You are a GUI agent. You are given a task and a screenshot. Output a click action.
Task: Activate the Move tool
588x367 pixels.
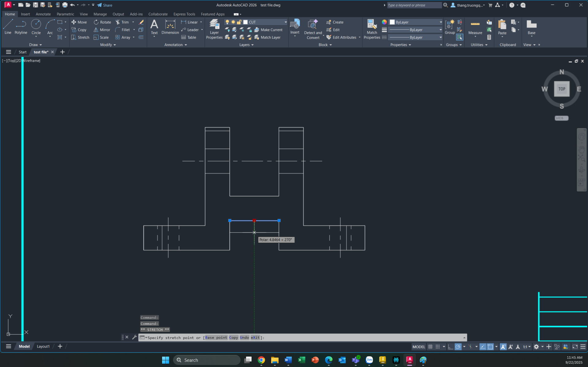79,22
